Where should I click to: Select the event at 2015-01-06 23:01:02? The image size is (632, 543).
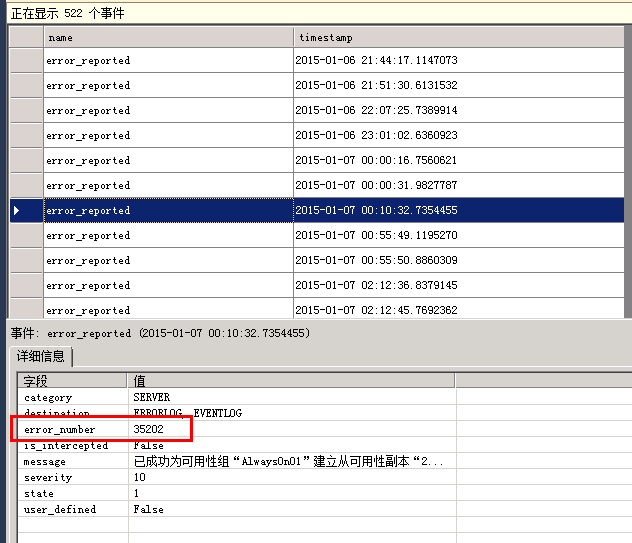[x=376, y=136]
